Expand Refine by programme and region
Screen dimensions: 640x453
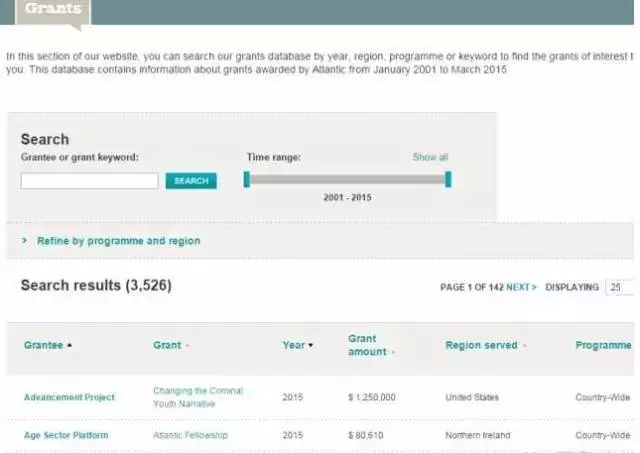click(x=118, y=241)
